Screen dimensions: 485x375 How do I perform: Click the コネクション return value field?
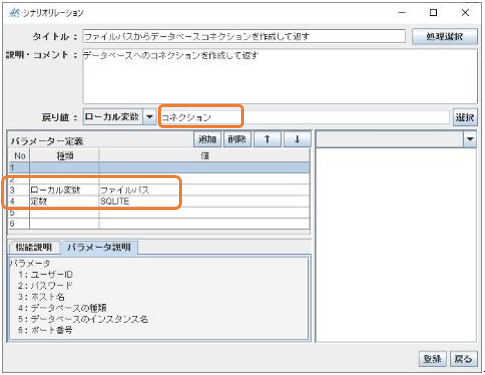tap(305, 117)
